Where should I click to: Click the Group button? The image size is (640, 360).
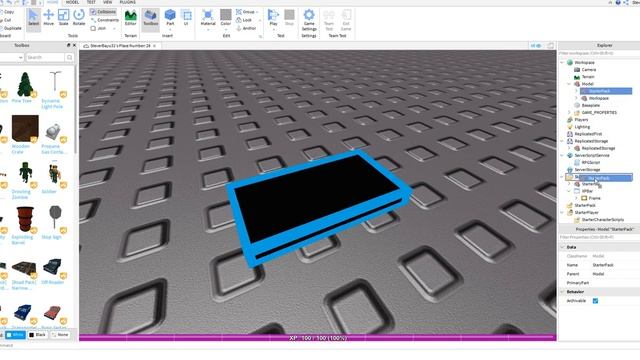[x=245, y=12]
